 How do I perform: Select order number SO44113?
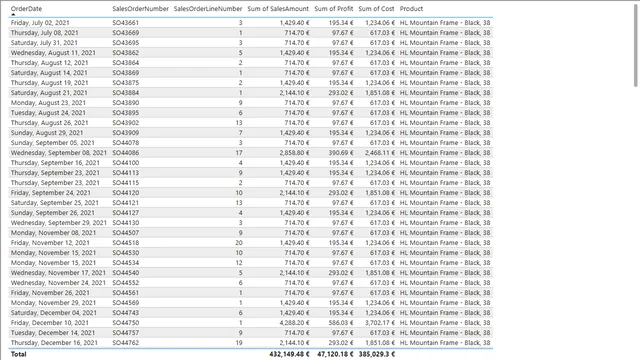pos(126,173)
